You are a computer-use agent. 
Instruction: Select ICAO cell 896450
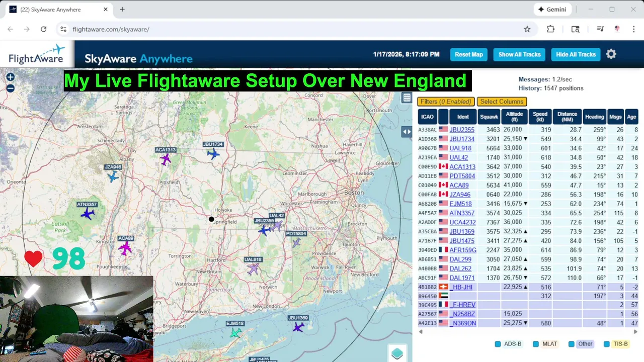pyautogui.click(x=427, y=296)
